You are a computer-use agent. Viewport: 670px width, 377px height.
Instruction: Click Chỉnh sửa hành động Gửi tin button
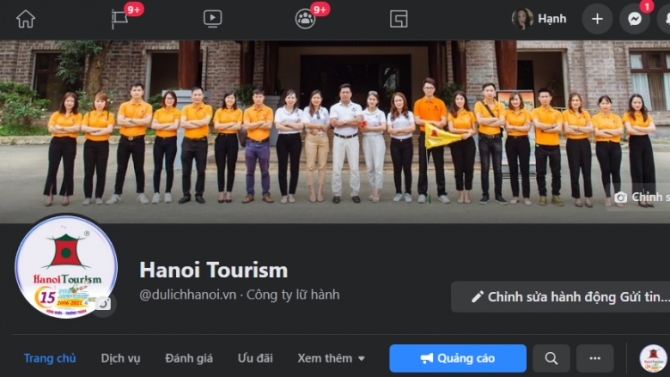[561, 297]
